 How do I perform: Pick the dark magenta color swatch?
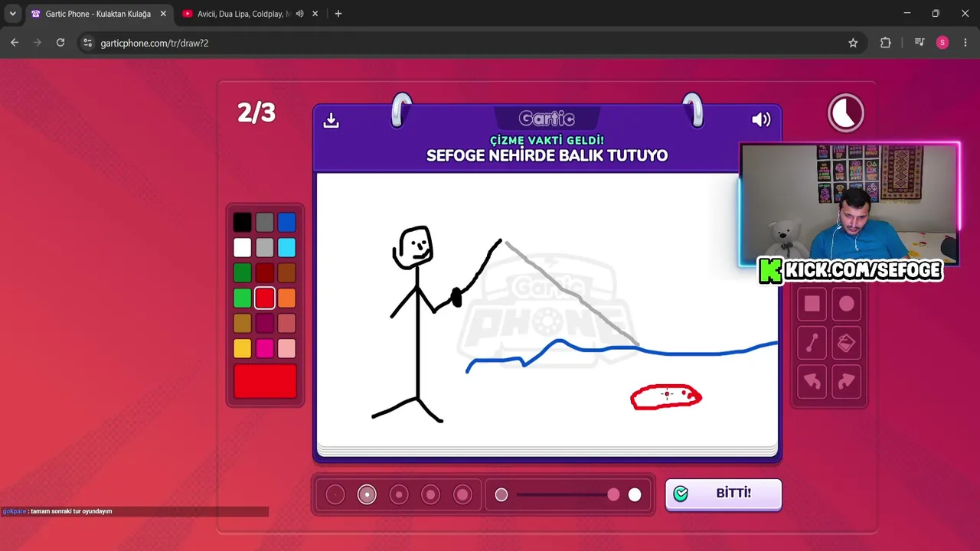[264, 323]
